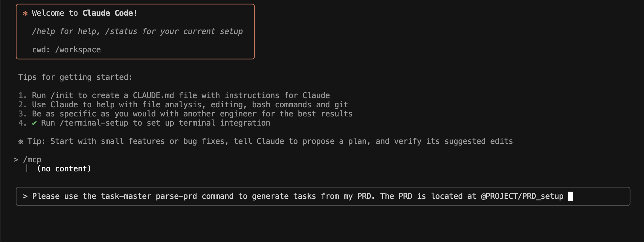Viewport: 644px width, 242px height.
Task: Click the orange asterisk Claude Code logo
Action: pyautogui.click(x=25, y=13)
